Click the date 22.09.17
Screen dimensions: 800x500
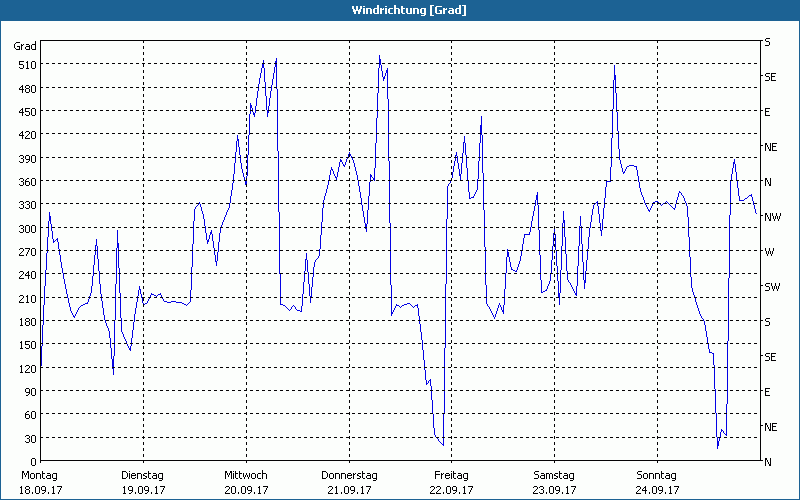[452, 490]
